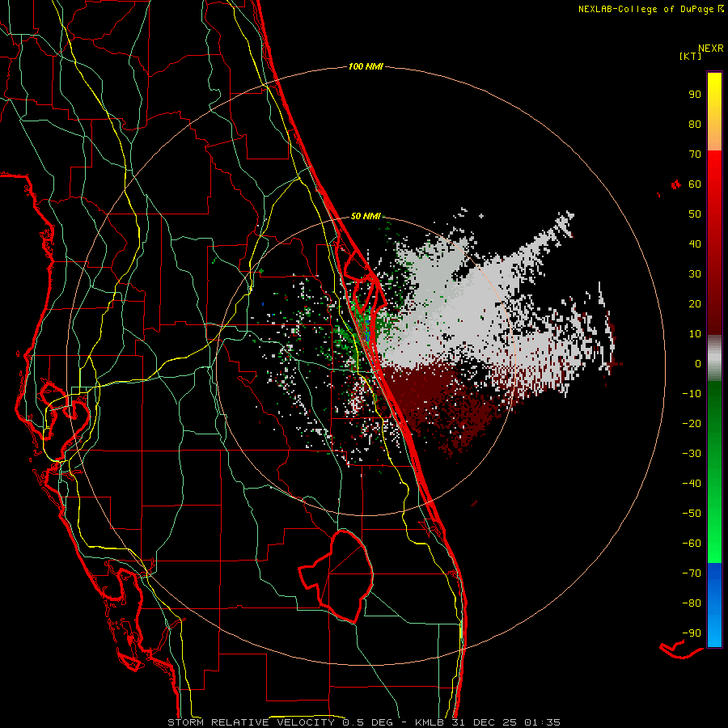Click the 01:35 time text

click(x=543, y=722)
